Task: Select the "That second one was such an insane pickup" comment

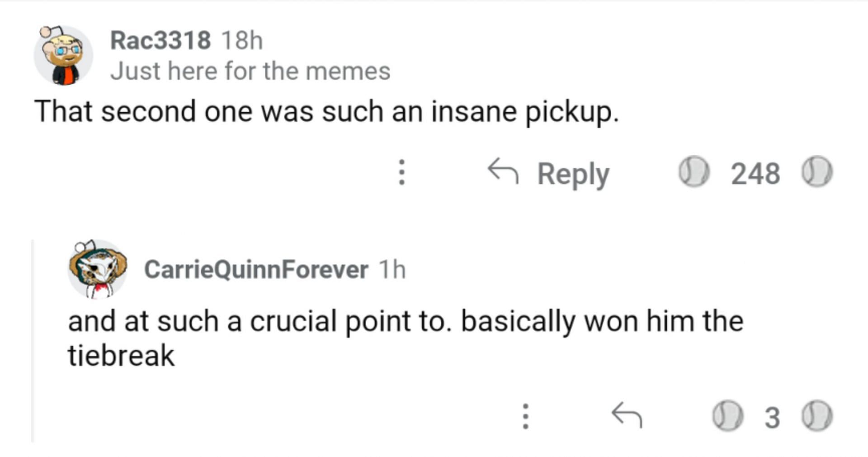Action: [x=325, y=111]
